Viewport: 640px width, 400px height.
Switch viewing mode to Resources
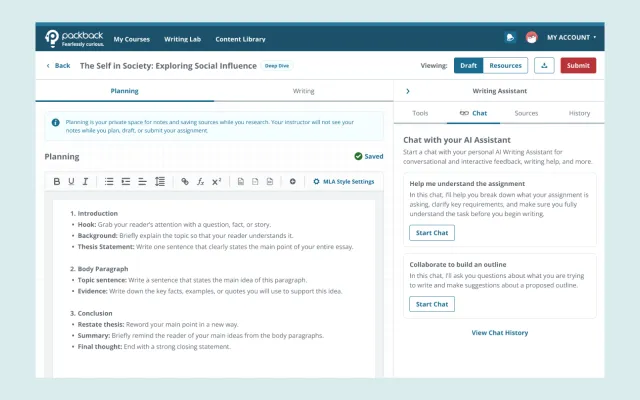coord(505,65)
